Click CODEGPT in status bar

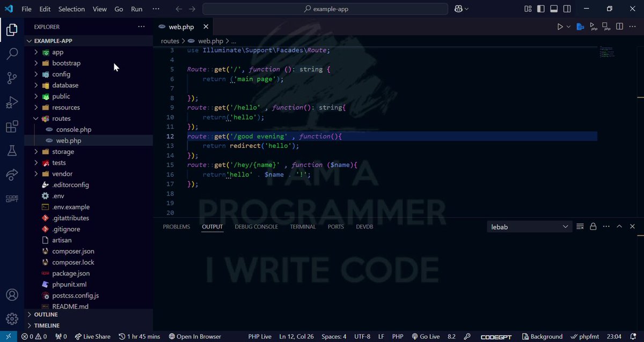[x=496, y=337]
